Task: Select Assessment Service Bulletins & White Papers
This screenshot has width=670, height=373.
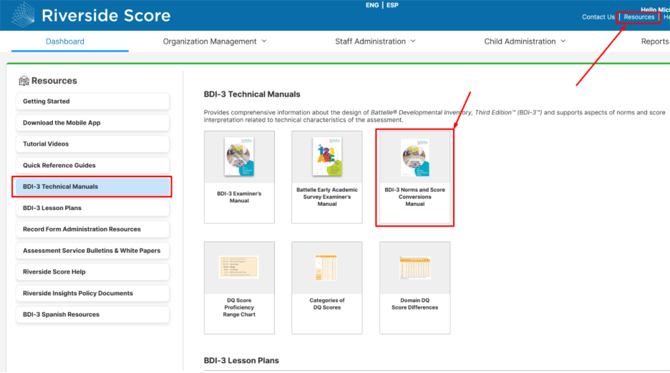Action: pos(92,251)
